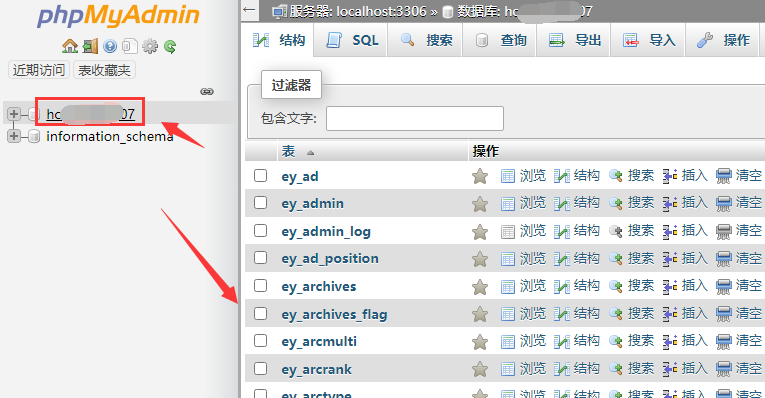
Task: Open navigation settings gear icon
Action: point(150,46)
